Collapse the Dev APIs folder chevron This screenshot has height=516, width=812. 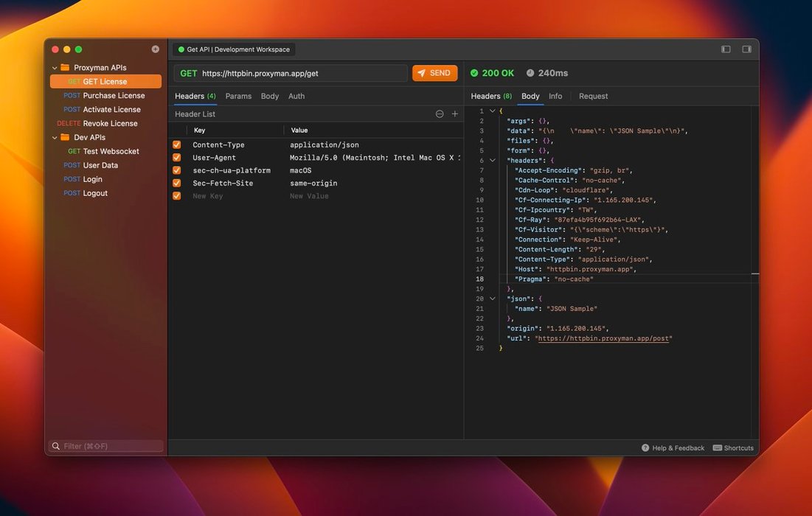pyautogui.click(x=55, y=138)
